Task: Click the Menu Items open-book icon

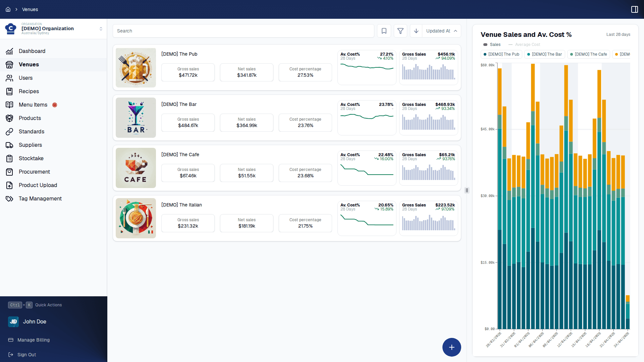Action: coord(9,105)
